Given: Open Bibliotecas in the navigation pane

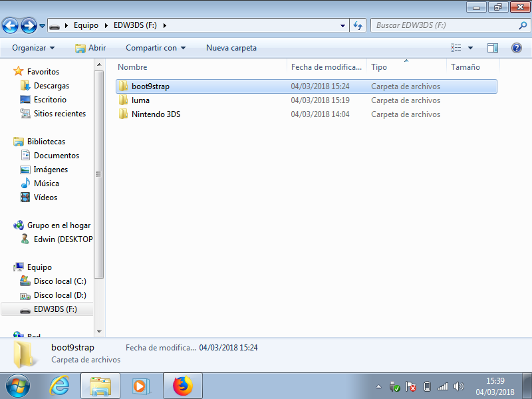Looking at the screenshot, I should [x=46, y=142].
